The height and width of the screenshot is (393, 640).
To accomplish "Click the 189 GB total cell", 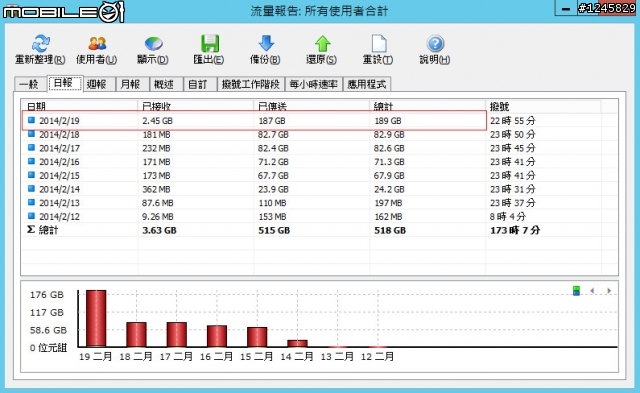I will 388,121.
